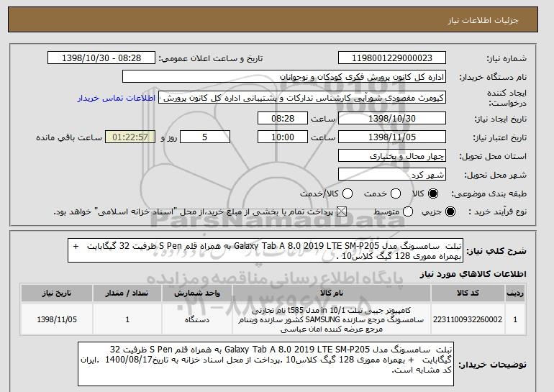The height and width of the screenshot is (392, 554).
Task: Click the تعداد / مقدار column header
Action: tap(127, 293)
